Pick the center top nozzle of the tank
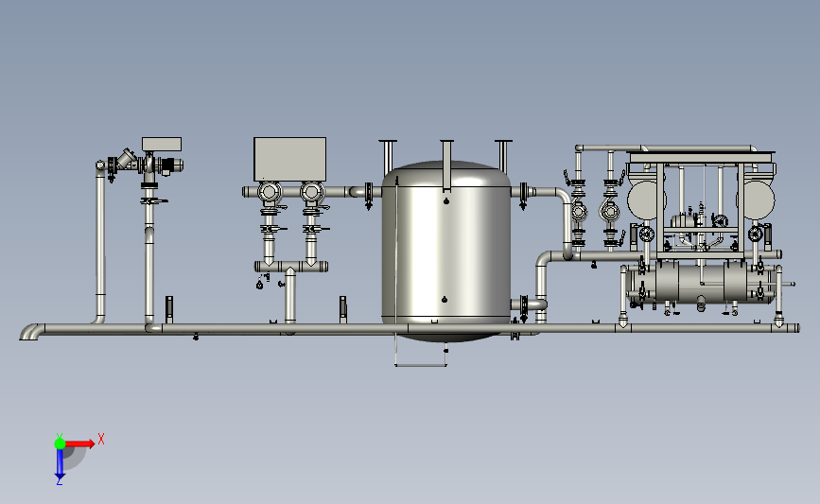820x504 pixels. pyautogui.click(x=446, y=165)
